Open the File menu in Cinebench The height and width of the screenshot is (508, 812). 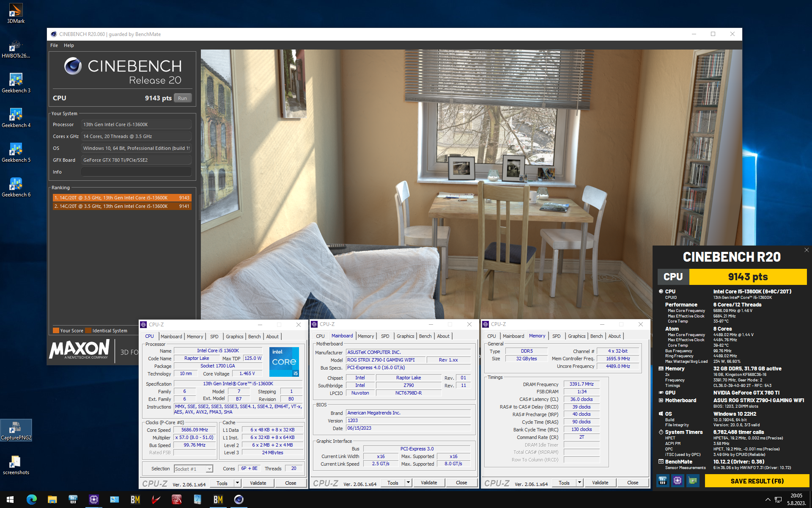pos(54,45)
